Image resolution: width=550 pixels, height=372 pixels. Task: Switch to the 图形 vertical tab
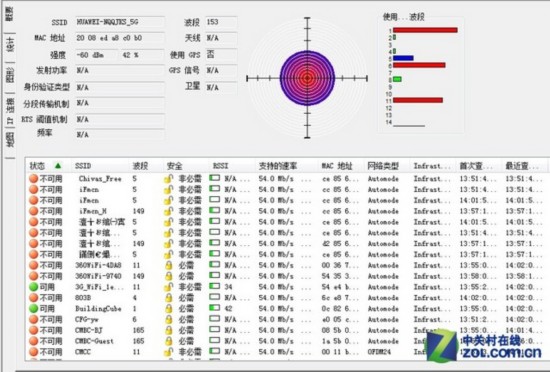coord(10,75)
